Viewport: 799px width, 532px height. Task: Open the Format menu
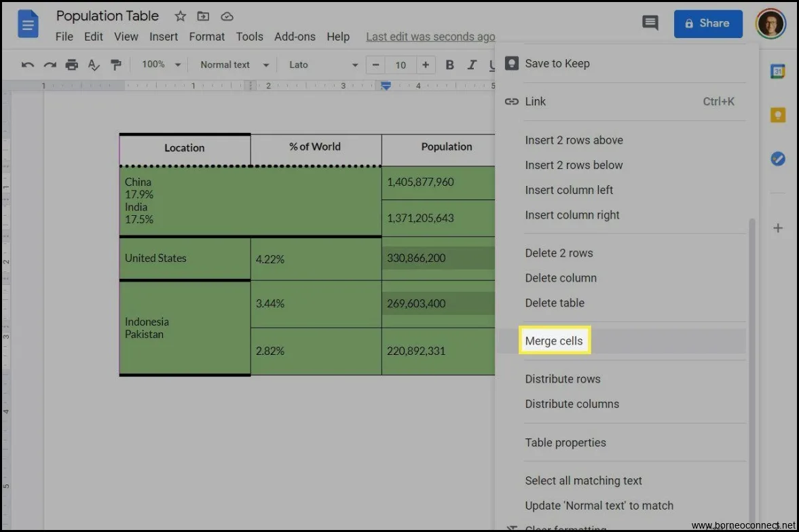pyautogui.click(x=206, y=37)
